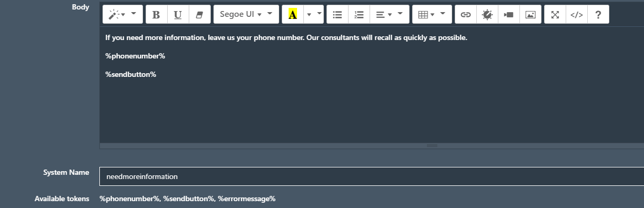This screenshot has width=644, height=208.
Task: Expand the color palette arrow next to highlight
Action: click(x=313, y=15)
